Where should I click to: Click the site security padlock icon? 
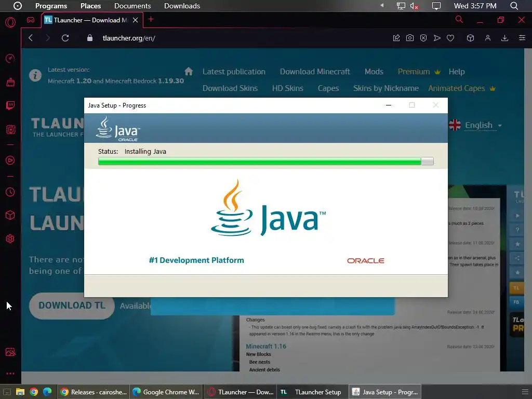pos(89,38)
